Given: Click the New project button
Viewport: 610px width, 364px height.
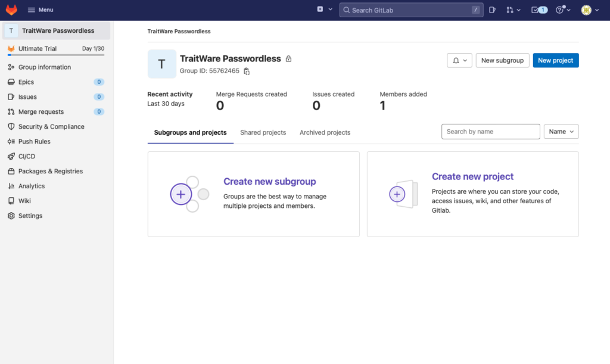Looking at the screenshot, I should tap(556, 60).
